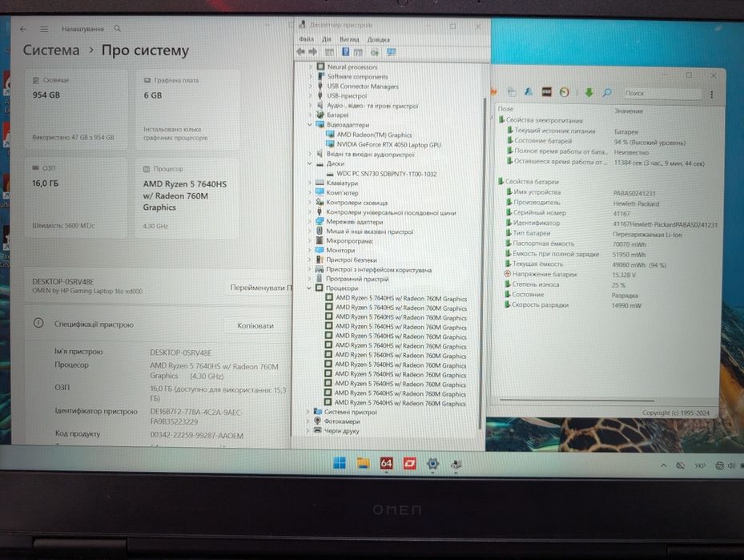Select the Черги друку tree item
This screenshot has width=744, height=560.
(x=341, y=431)
